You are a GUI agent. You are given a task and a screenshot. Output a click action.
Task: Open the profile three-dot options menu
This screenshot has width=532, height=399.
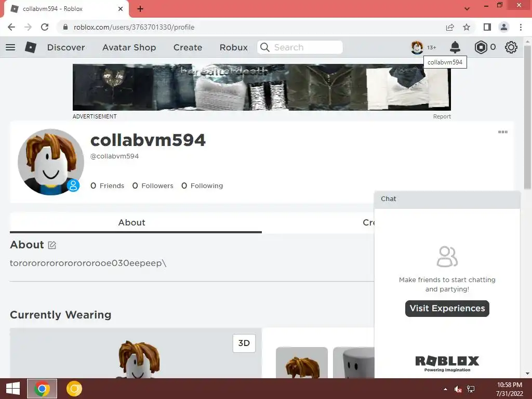click(503, 132)
